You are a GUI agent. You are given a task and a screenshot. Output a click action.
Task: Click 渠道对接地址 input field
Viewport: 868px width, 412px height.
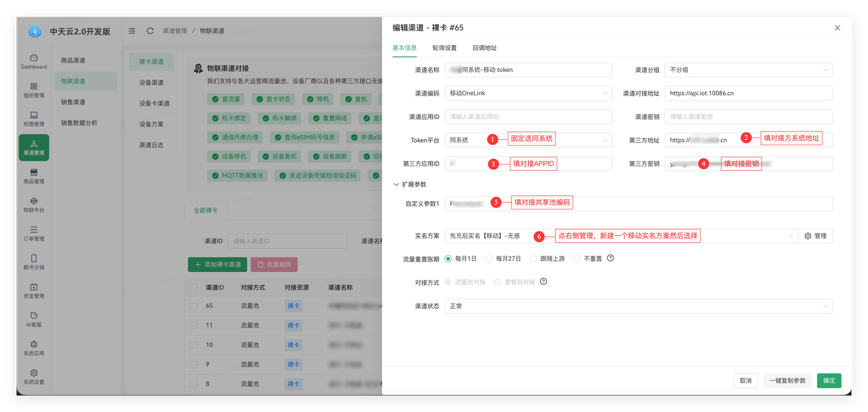[x=748, y=94]
